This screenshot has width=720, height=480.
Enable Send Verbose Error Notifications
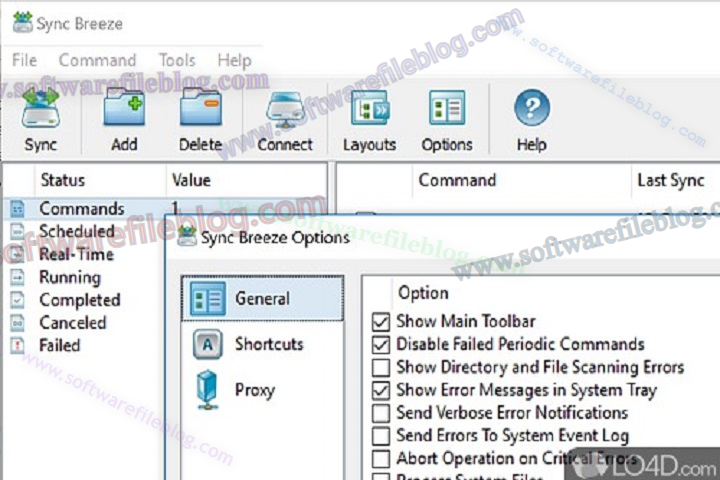click(x=381, y=413)
